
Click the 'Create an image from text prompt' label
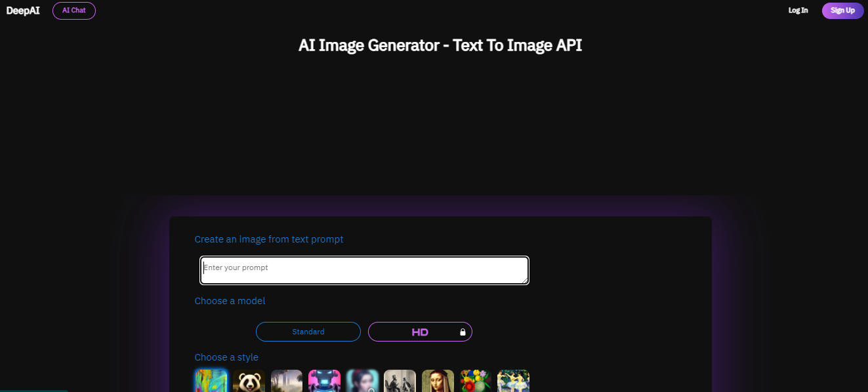tap(269, 239)
